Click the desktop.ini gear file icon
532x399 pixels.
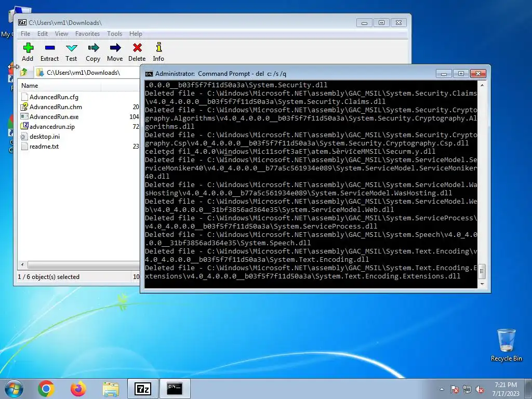(x=24, y=137)
